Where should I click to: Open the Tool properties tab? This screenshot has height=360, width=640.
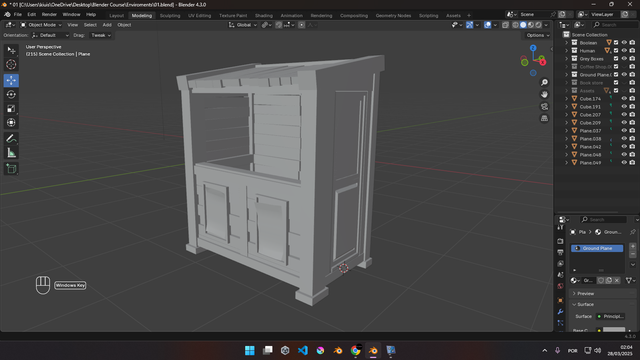560,227
